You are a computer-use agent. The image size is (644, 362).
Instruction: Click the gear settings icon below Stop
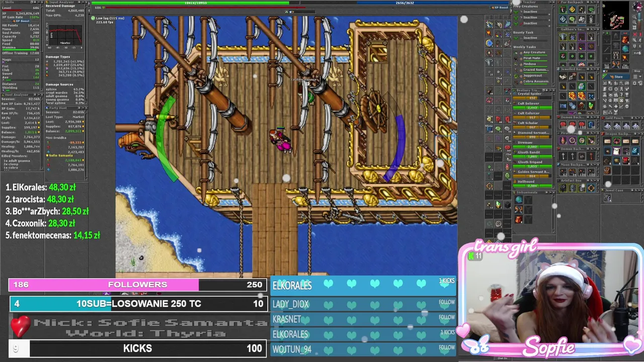click(634, 83)
